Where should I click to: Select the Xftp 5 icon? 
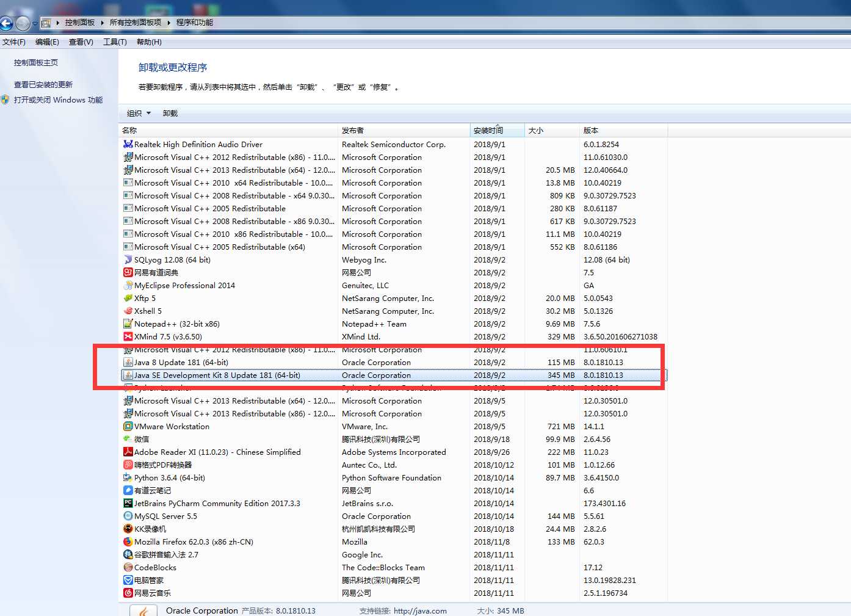pos(128,298)
